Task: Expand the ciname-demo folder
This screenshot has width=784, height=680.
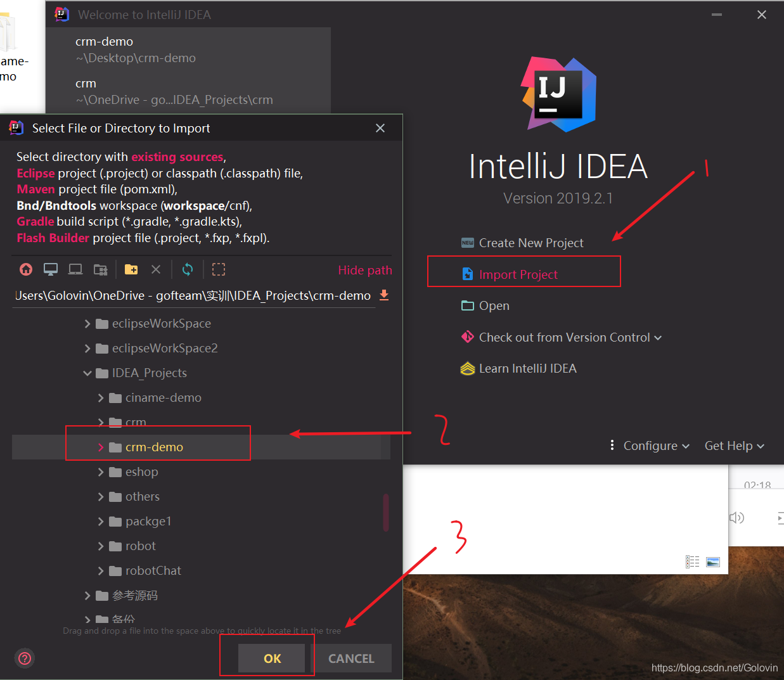Action: click(x=101, y=398)
